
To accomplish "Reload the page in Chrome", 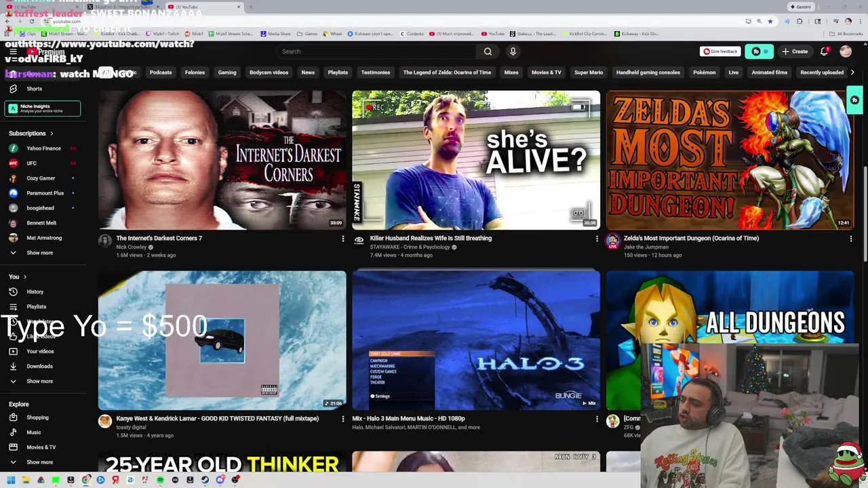I will [x=31, y=21].
